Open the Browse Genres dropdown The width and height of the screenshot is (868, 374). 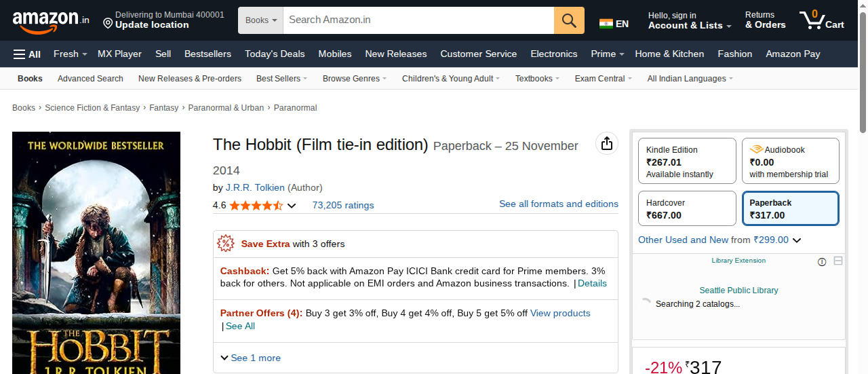[x=355, y=79]
